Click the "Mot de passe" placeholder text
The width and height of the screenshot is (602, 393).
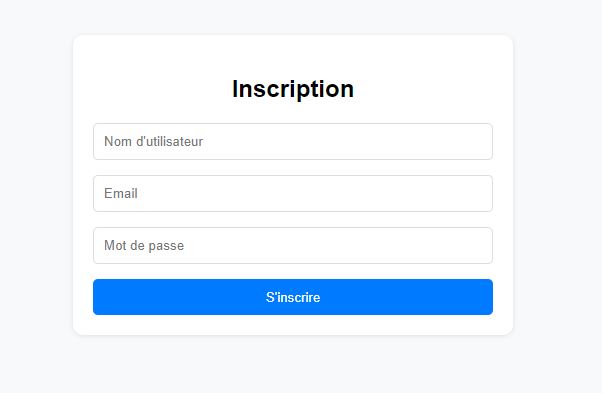[x=144, y=246]
